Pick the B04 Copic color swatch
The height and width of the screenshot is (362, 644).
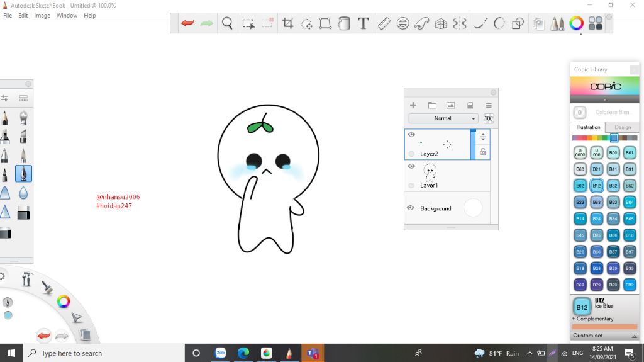point(630,202)
